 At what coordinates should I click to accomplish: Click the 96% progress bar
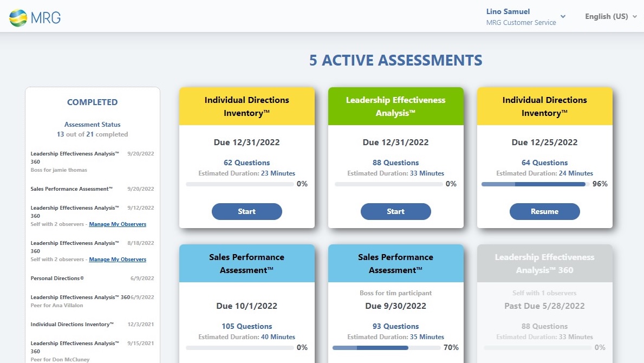[534, 184]
